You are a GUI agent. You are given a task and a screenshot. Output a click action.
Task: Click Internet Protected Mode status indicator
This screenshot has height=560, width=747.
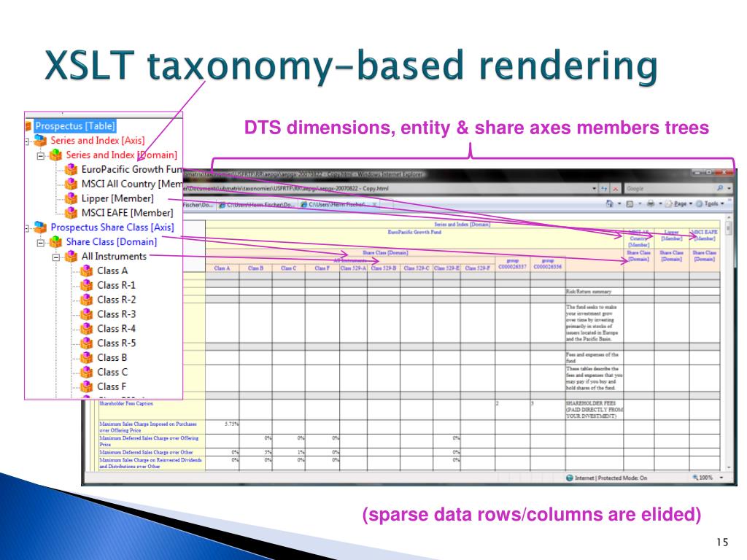606,478
